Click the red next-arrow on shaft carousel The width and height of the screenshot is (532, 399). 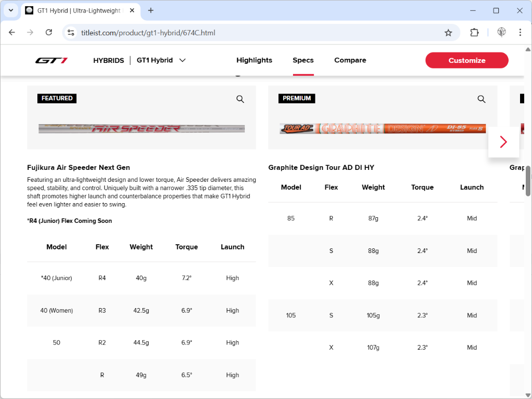pos(503,142)
